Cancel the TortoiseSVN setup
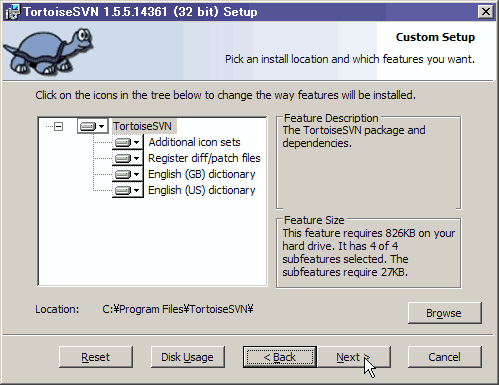Viewport: 499px width, 385px height. coord(444,357)
